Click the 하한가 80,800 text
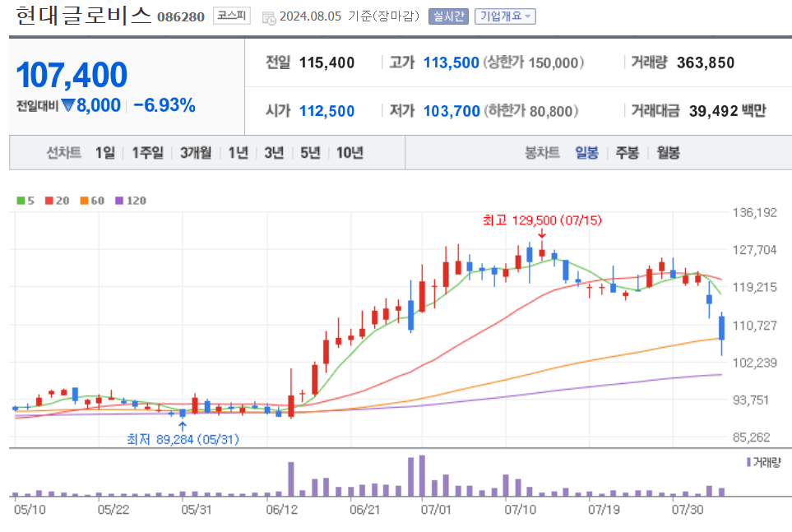Image resolution: width=792 pixels, height=532 pixels. coord(531,111)
